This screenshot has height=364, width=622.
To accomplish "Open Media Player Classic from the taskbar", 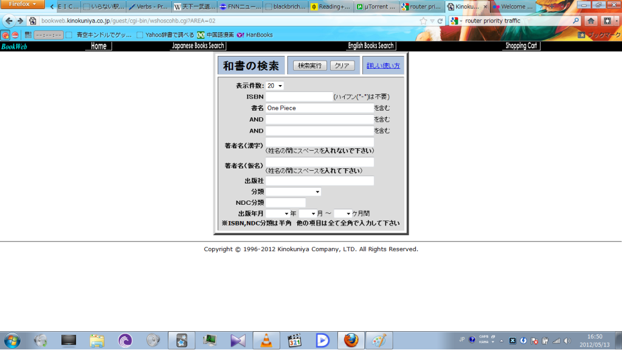I will [295, 340].
